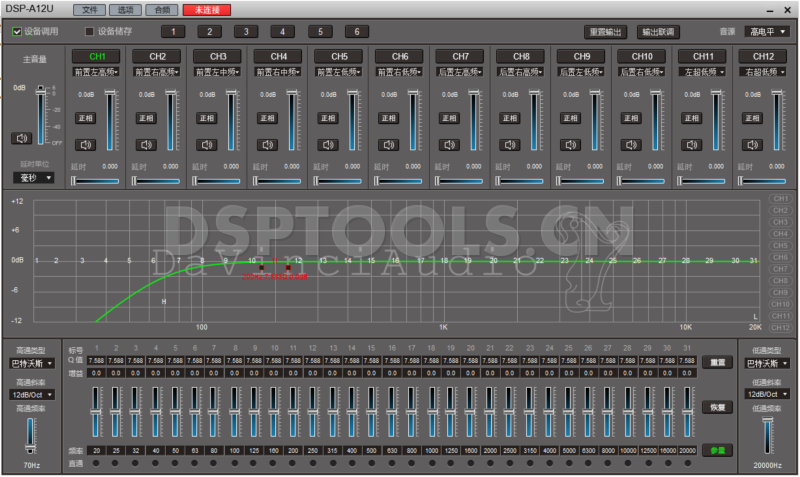This screenshot has width=800, height=477.
Task: Open delay unit 毫秒 dropdown
Action: tap(34, 178)
